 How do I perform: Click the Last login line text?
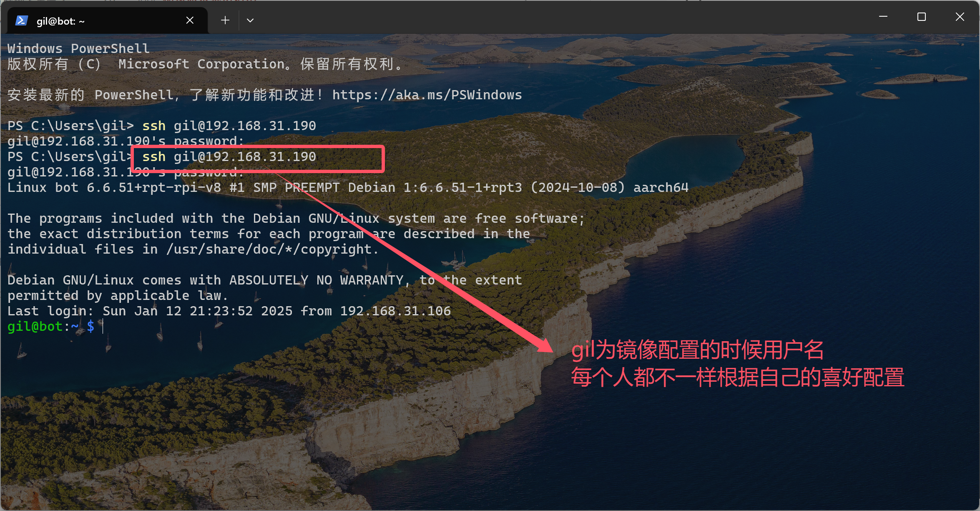click(x=229, y=311)
